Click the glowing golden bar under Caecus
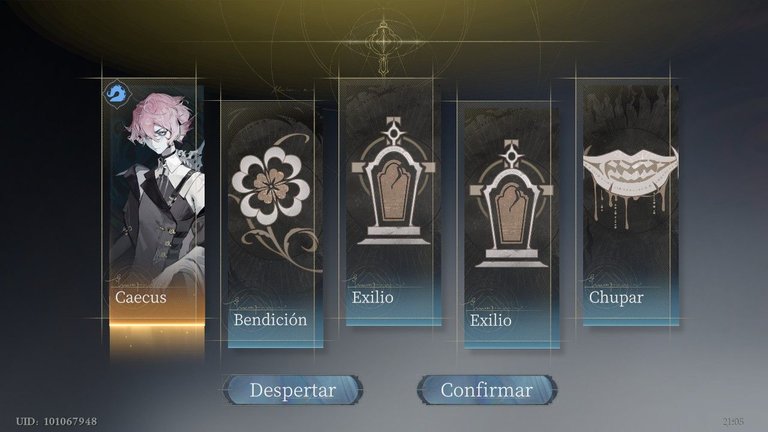 157,324
